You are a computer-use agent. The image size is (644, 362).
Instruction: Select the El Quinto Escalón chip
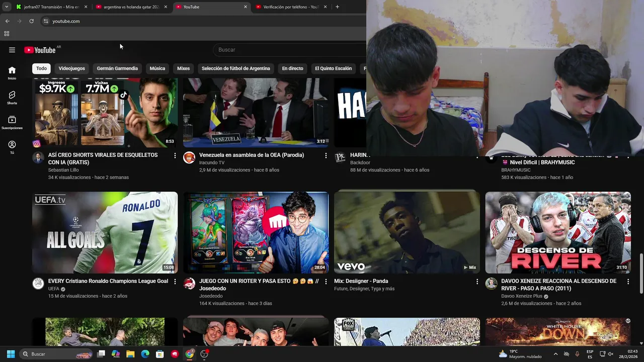tap(334, 68)
